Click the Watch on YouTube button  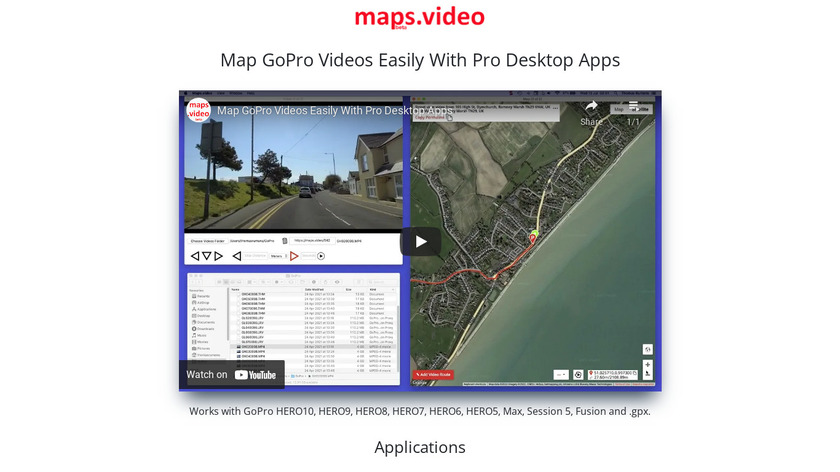[x=231, y=374]
